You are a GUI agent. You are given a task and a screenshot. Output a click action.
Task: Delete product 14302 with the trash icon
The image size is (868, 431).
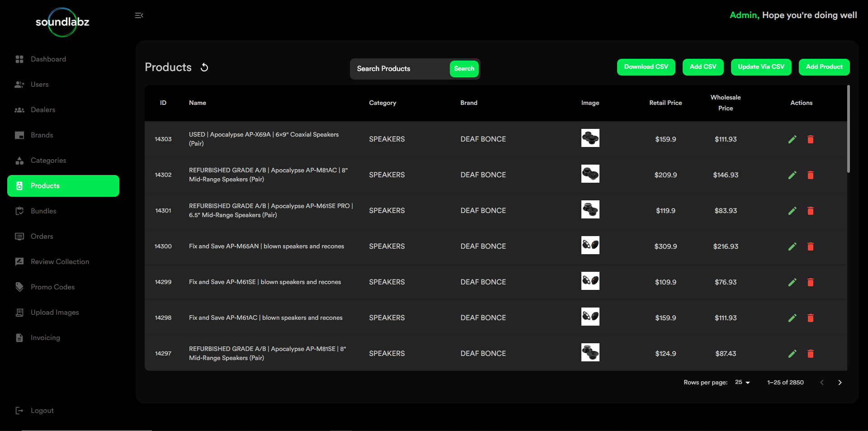pos(811,175)
